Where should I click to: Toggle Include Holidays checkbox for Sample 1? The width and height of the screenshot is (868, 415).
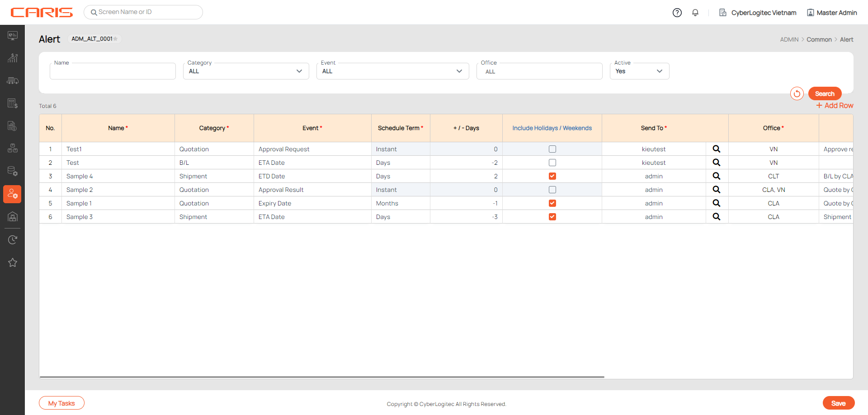(x=552, y=203)
